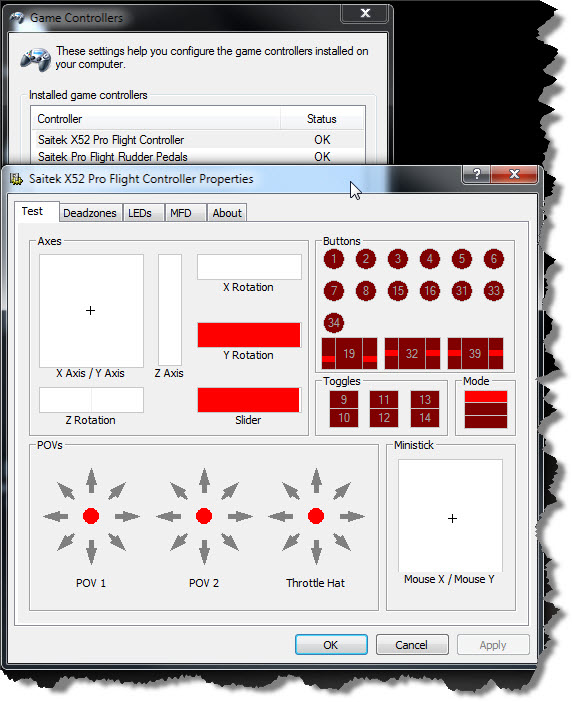Click toggle indicator 12
Image resolution: width=572 pixels, height=702 pixels.
384,418
